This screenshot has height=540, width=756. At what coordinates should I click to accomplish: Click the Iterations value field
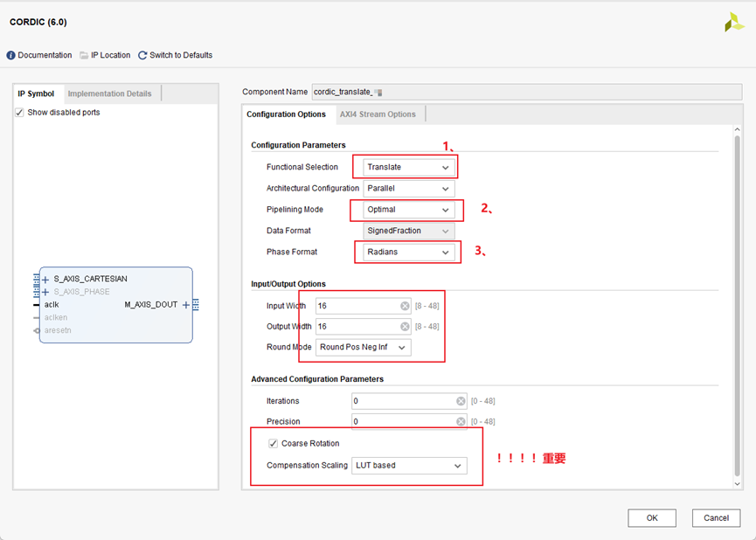tap(409, 401)
